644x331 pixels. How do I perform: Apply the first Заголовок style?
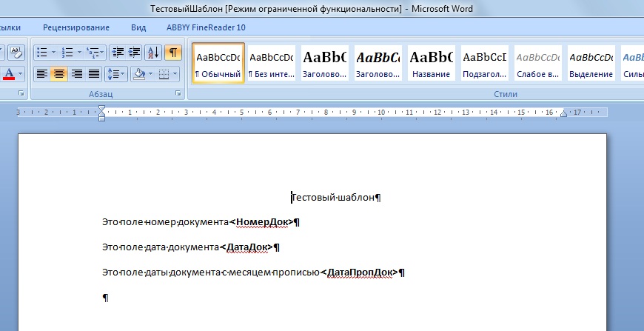324,63
